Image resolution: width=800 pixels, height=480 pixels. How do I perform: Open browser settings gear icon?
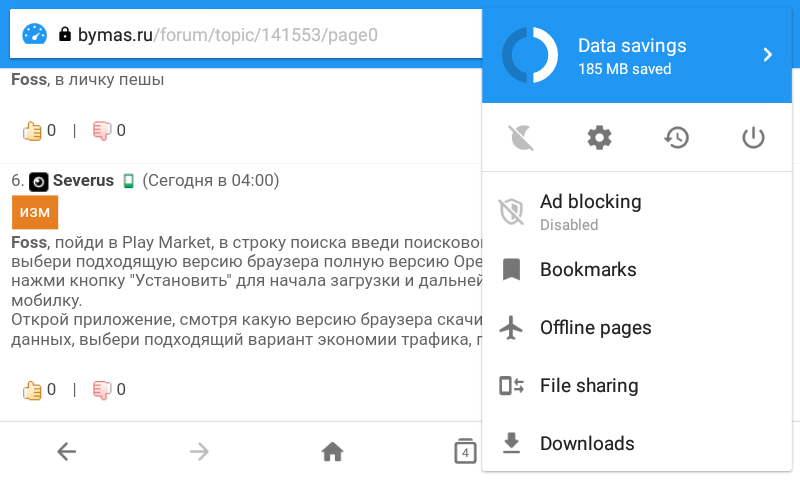tap(599, 138)
